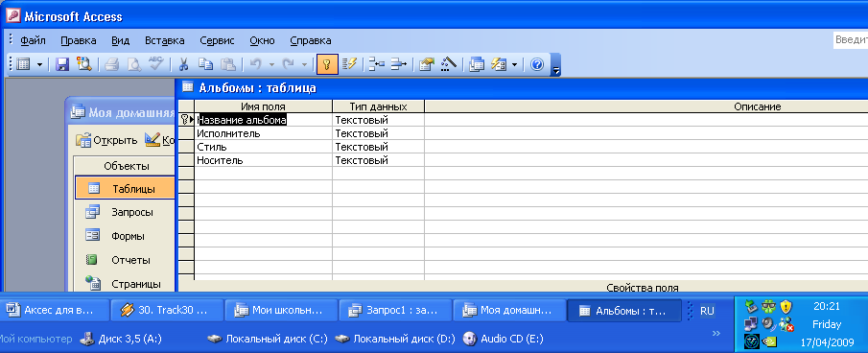The height and width of the screenshot is (353, 868).
Task: Click the Paste clipboard icon
Action: [x=227, y=64]
